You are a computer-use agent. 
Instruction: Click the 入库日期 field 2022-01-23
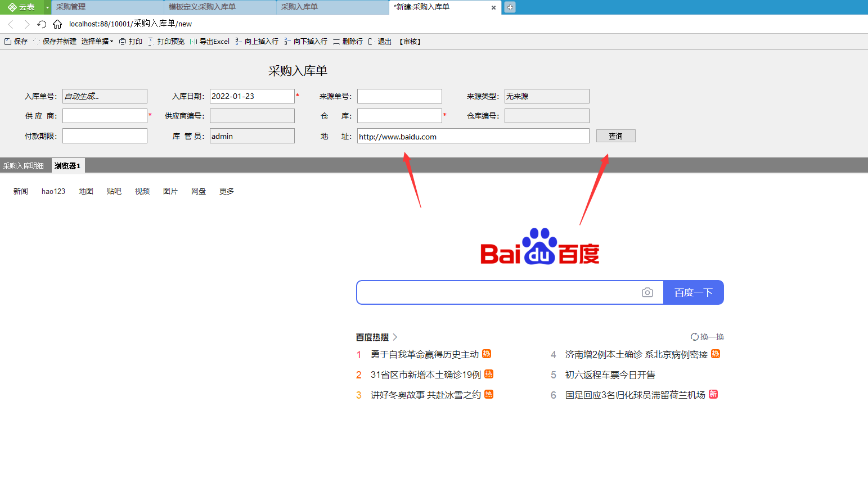point(252,96)
